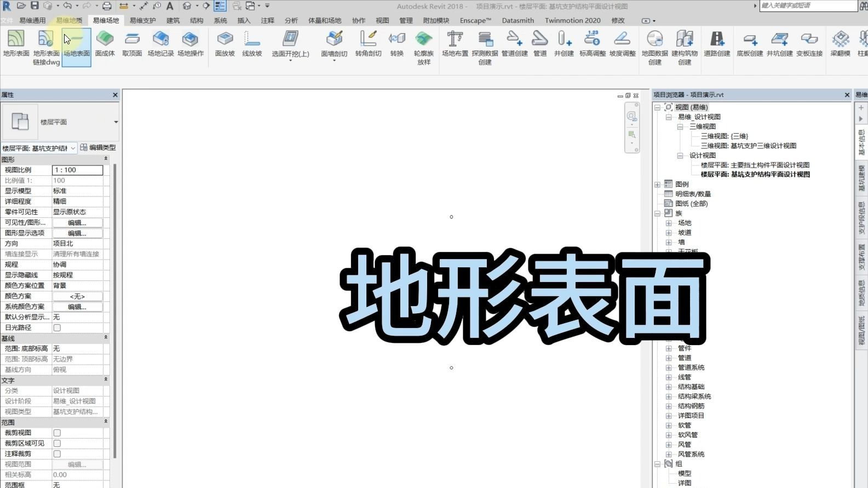The image size is (868, 488).
Task: Click the 面放坡 slope tool
Action: (x=225, y=44)
